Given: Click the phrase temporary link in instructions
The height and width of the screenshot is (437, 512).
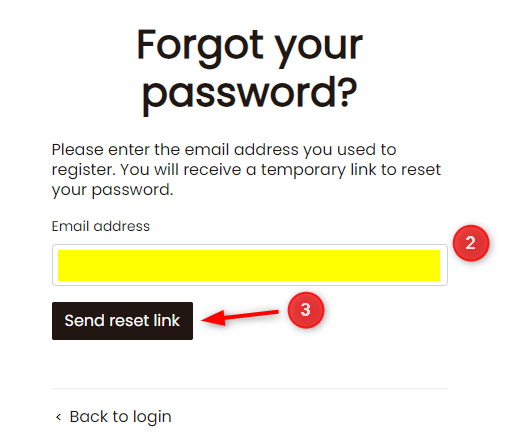Looking at the screenshot, I should [x=319, y=170].
